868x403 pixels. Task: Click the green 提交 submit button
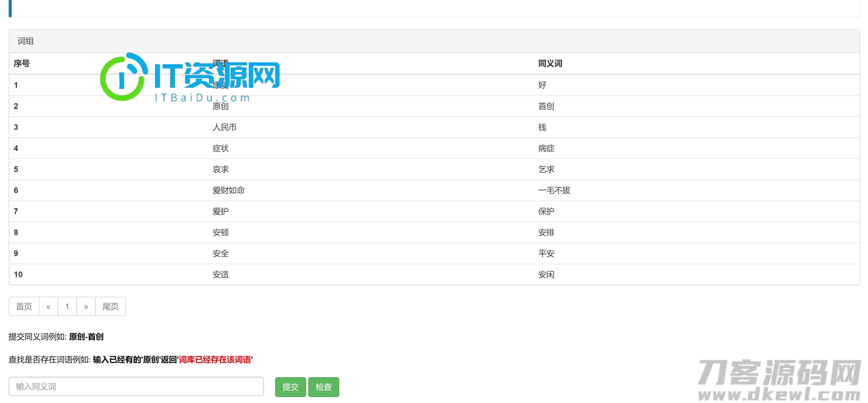pyautogui.click(x=290, y=387)
